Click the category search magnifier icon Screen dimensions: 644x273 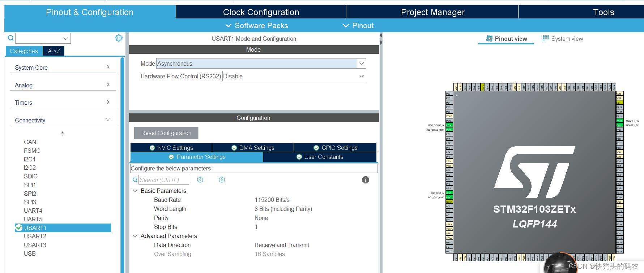tap(11, 38)
